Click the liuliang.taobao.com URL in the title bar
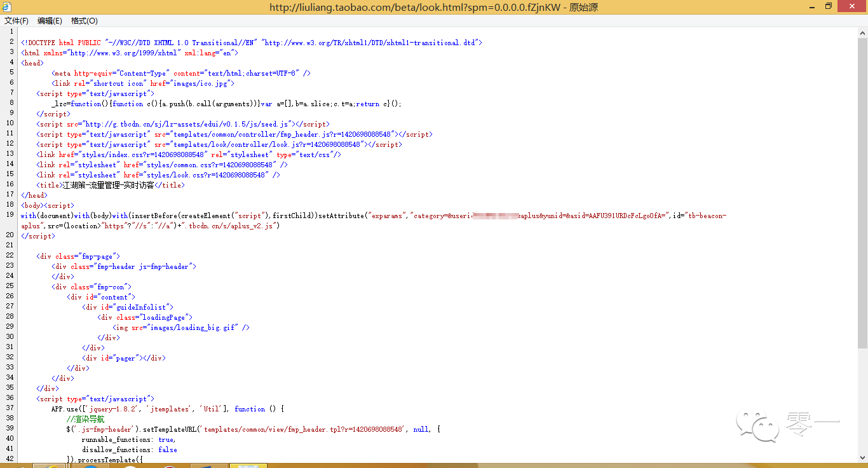The width and height of the screenshot is (868, 468). click(x=416, y=7)
